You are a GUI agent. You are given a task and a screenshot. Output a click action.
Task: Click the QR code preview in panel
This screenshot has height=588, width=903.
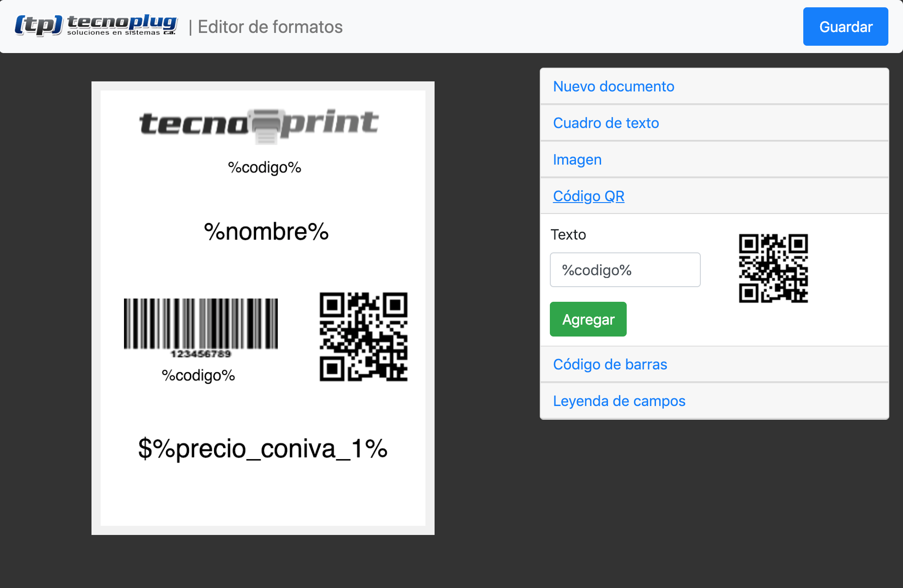pos(773,268)
